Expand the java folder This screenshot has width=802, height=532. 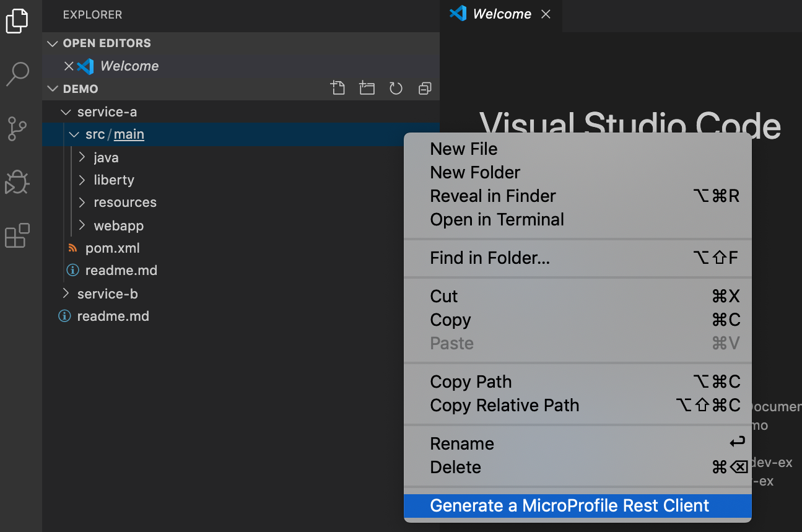point(82,157)
